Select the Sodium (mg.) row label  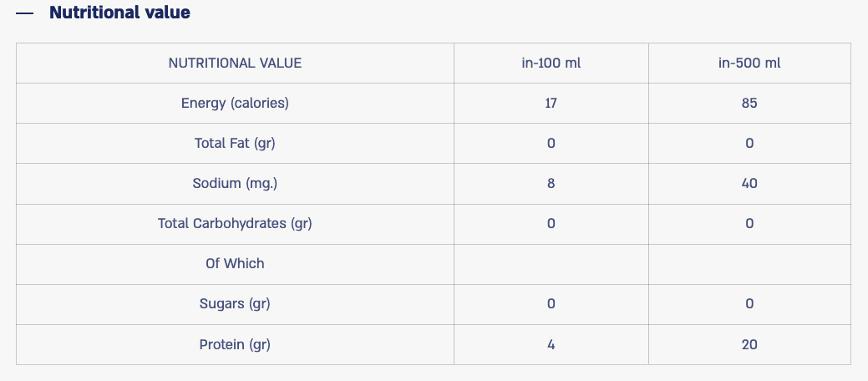[235, 183]
